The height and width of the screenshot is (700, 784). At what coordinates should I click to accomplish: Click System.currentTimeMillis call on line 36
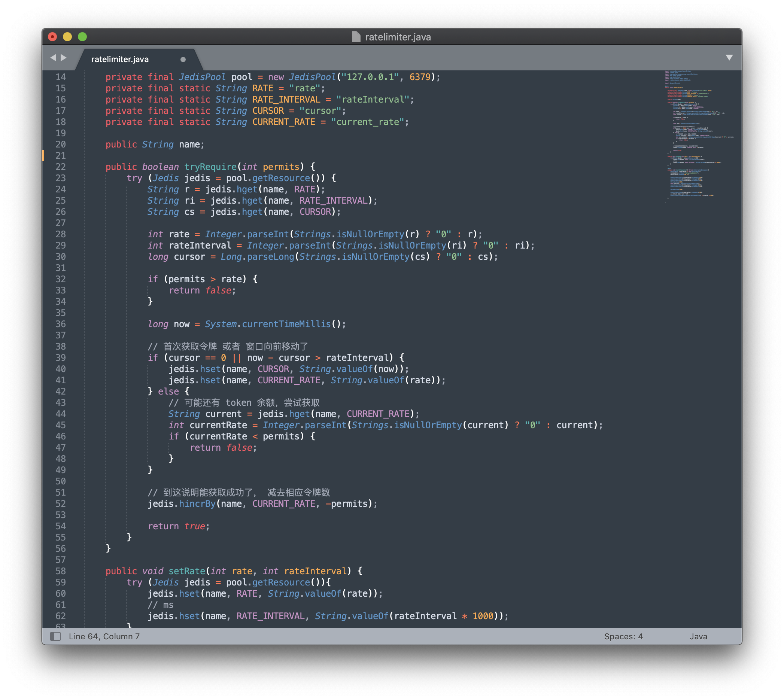click(273, 324)
